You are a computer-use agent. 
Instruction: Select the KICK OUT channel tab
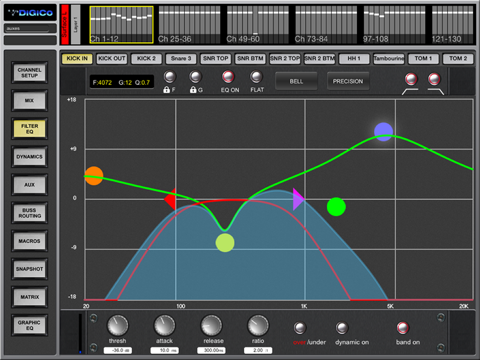tap(112, 59)
